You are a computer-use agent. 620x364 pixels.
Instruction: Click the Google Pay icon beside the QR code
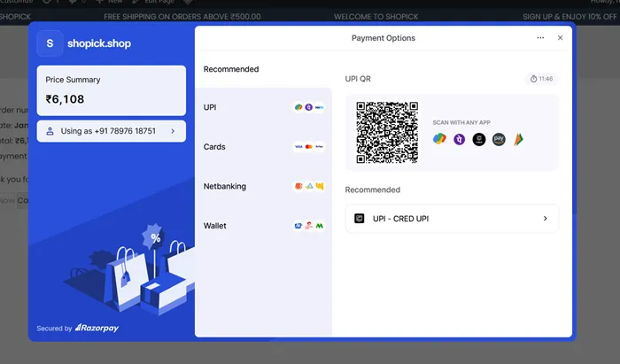point(440,139)
